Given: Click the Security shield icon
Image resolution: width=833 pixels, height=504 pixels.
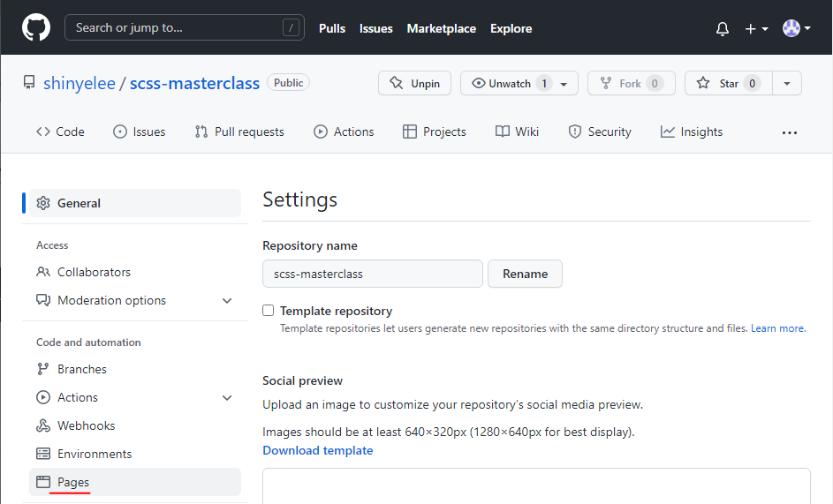Looking at the screenshot, I should (x=575, y=132).
